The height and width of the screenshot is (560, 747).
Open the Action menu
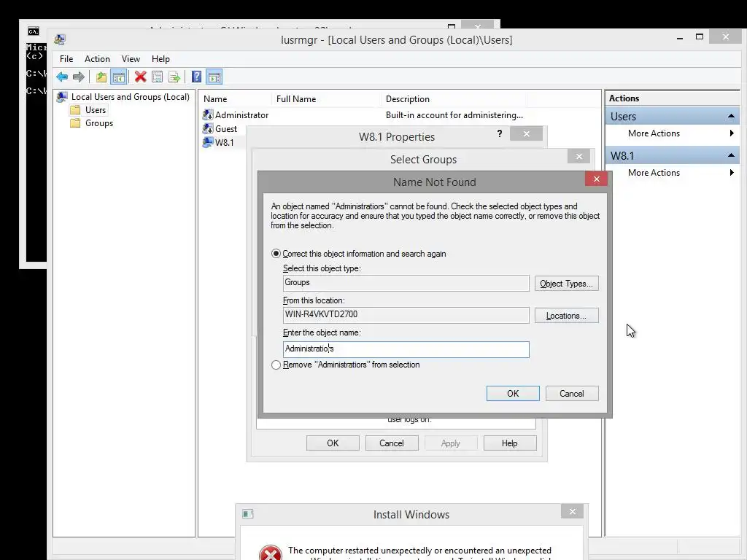97,59
